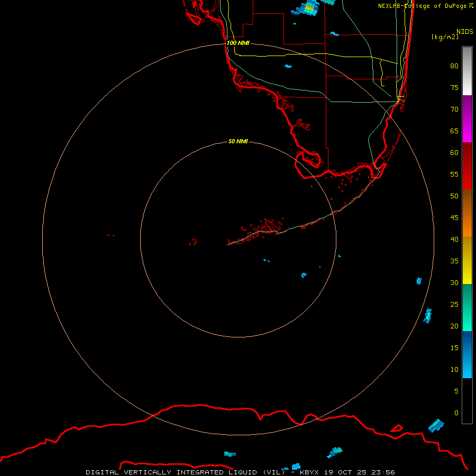Click the 30 value on the scale
This screenshot has width=476, height=476.
(x=454, y=282)
